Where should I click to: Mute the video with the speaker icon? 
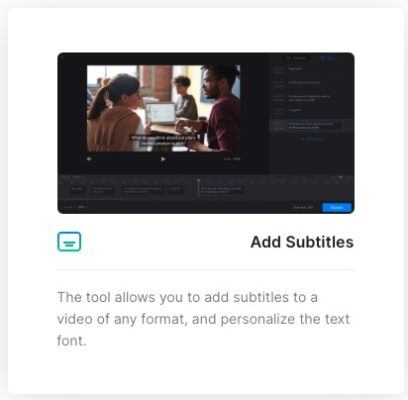(x=89, y=159)
